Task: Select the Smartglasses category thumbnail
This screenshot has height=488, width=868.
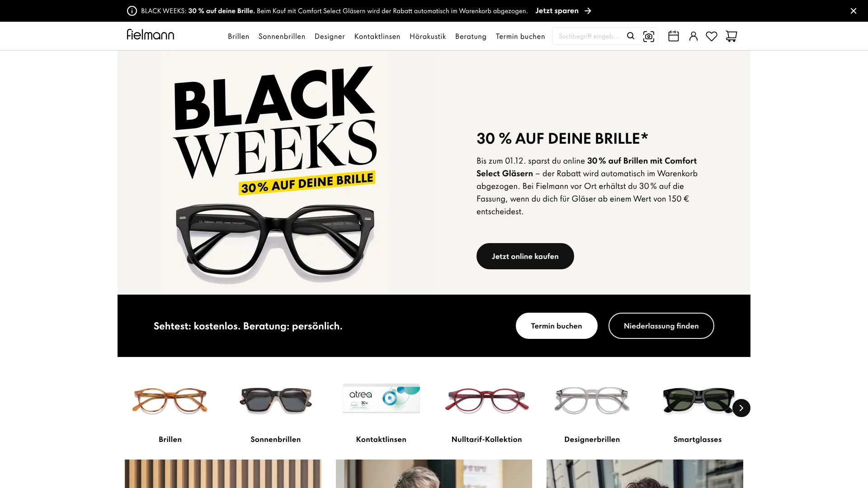Action: pyautogui.click(x=698, y=400)
